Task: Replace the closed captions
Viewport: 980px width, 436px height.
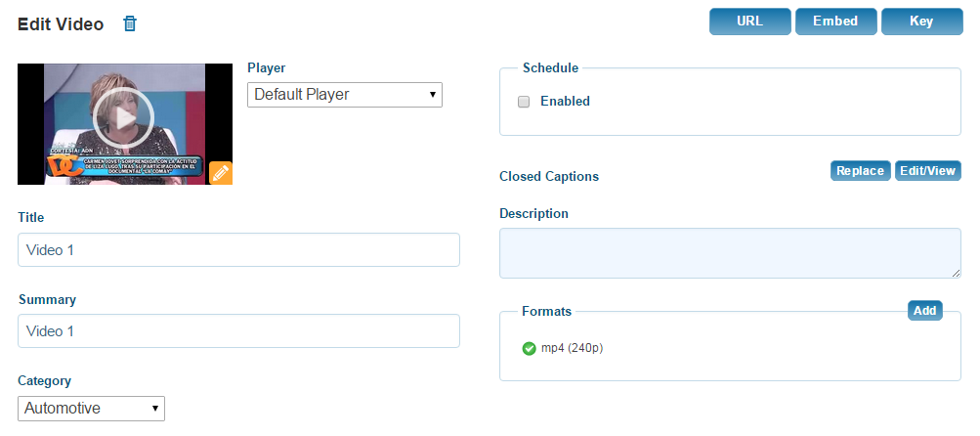Action: coord(860,171)
